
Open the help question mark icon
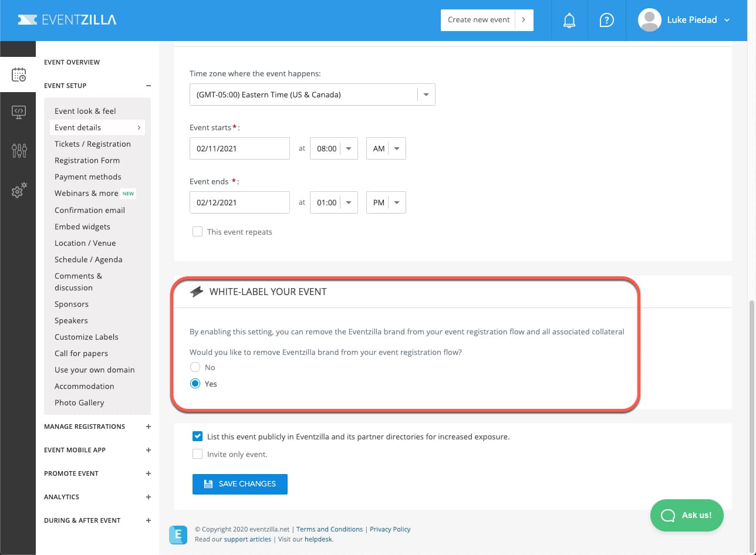click(x=606, y=20)
